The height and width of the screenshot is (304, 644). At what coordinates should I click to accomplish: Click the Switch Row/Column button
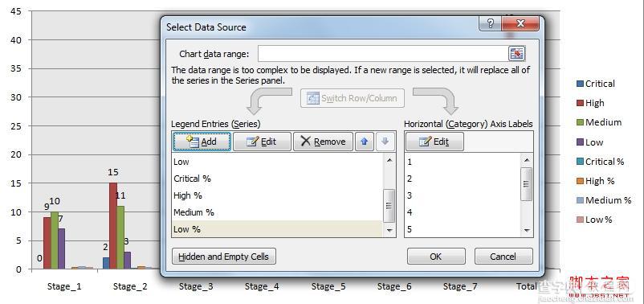pos(353,98)
